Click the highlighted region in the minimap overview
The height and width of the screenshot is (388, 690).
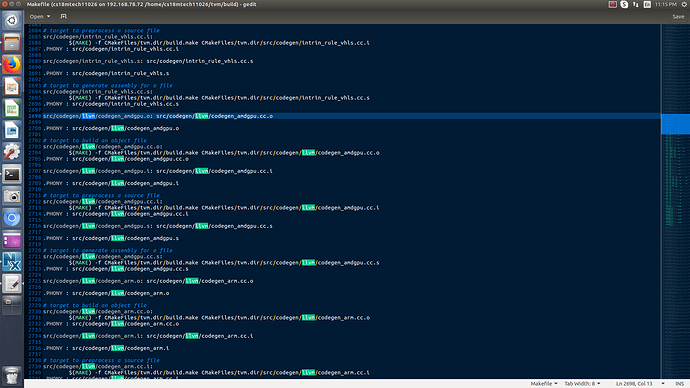675,124
